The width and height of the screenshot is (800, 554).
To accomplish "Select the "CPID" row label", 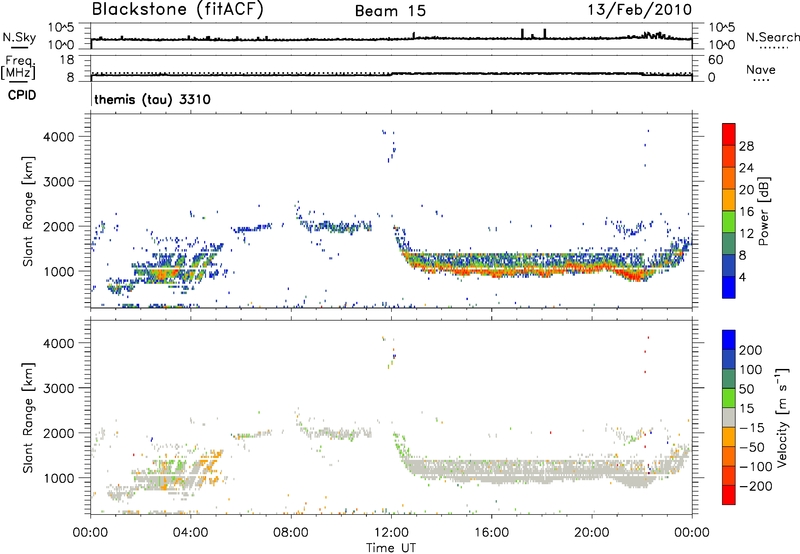I will click(x=22, y=95).
